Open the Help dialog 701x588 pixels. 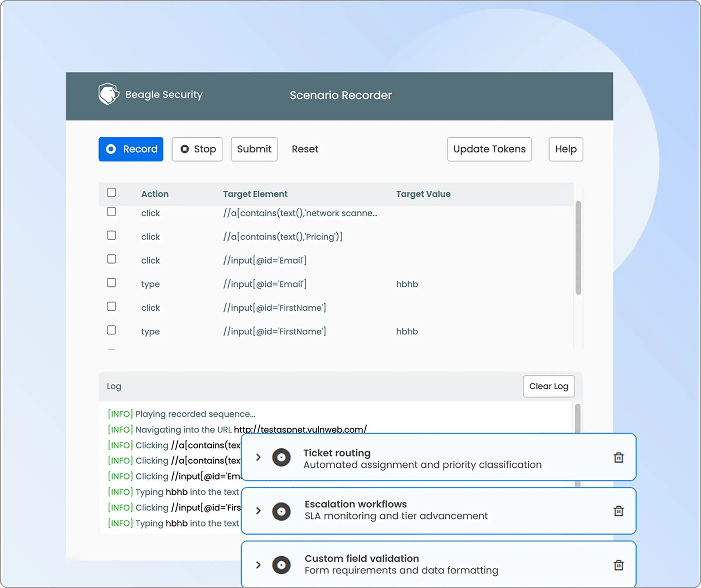[565, 149]
